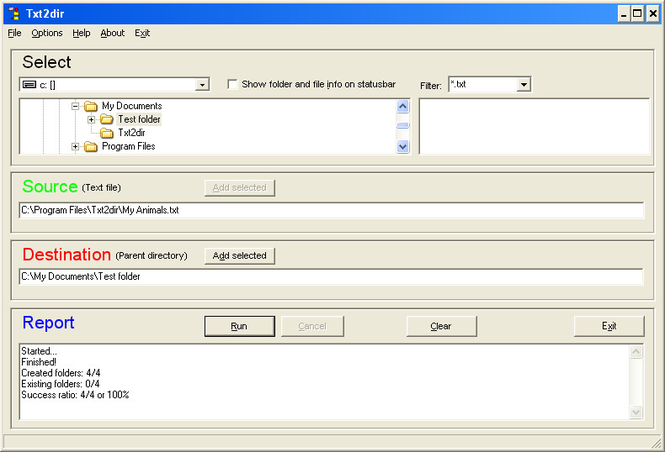Click the Test folder icon
The image size is (665, 452).
(106, 120)
